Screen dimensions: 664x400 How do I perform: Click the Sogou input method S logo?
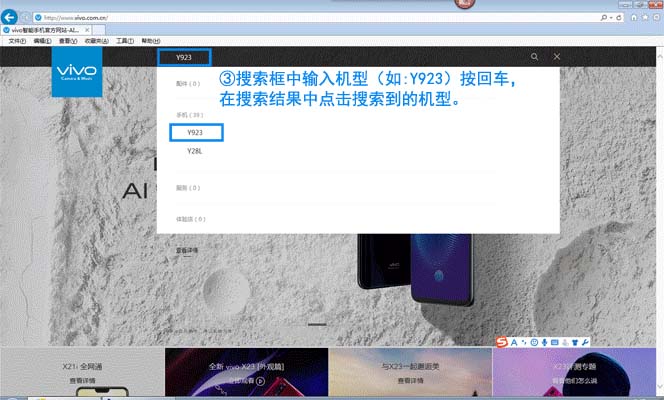[x=502, y=342]
